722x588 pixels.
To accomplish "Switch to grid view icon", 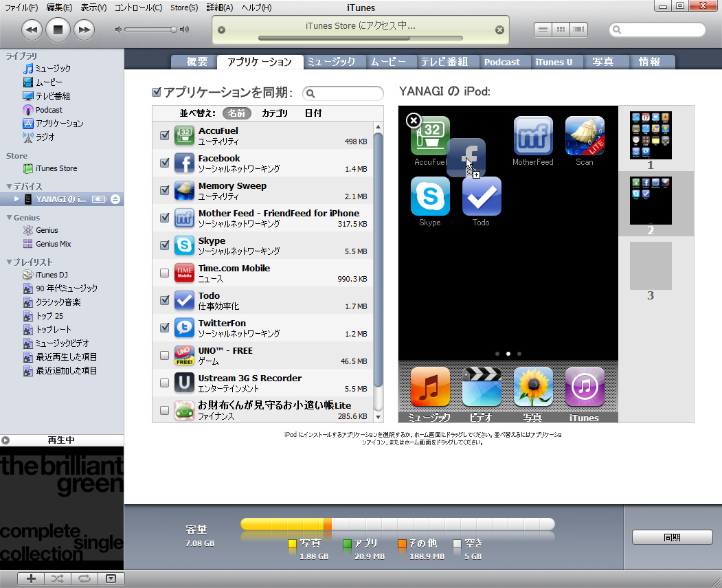I will click(561, 30).
